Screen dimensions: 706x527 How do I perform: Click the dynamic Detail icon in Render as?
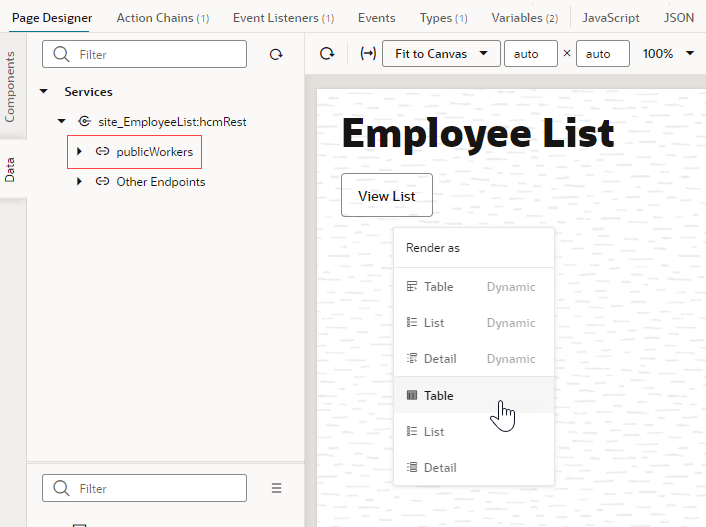pyautogui.click(x=412, y=359)
